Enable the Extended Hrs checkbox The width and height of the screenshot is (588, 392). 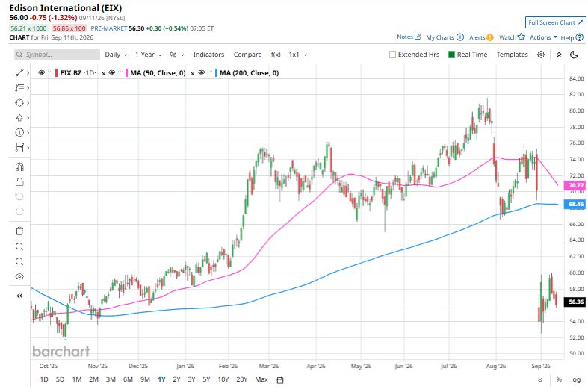click(393, 55)
